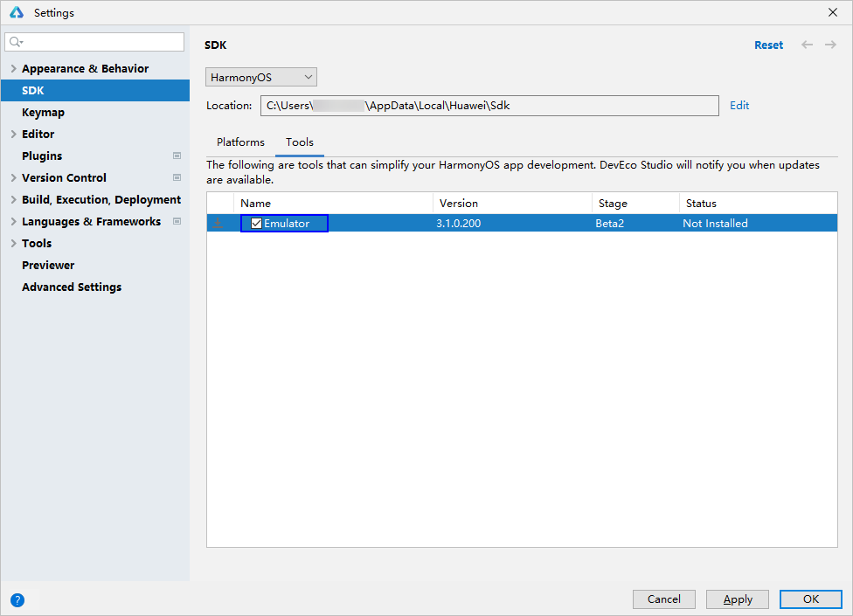Screen dimensions: 853x616
Task: Confirm with the OK button
Action: coord(810,599)
